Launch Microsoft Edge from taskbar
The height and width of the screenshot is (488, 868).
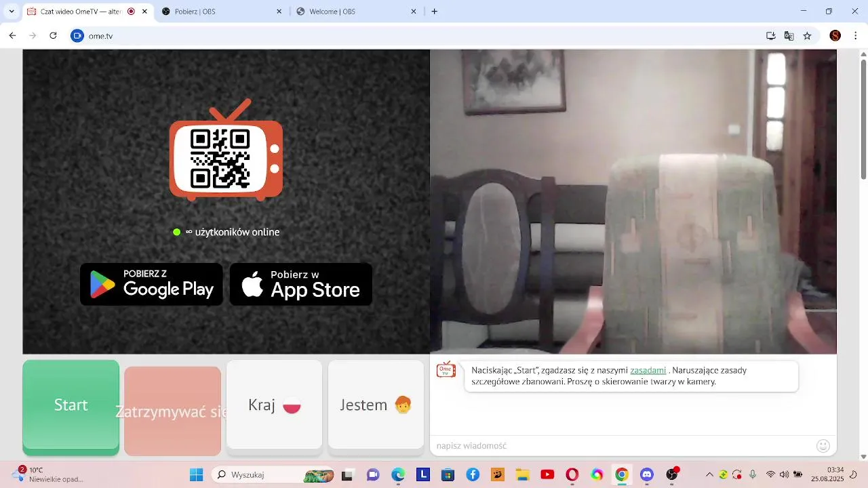[x=398, y=474]
